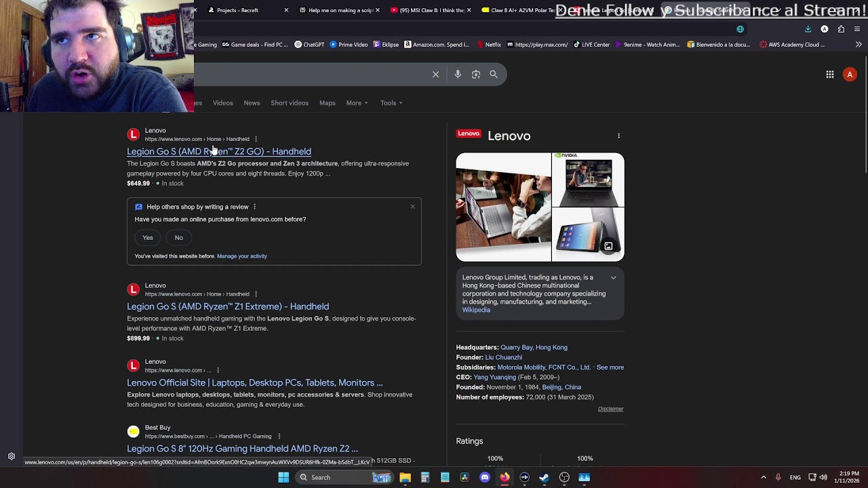Answer Yes to the lenovo.com purchase question
Screen dimensions: 868x488
pos(148,238)
